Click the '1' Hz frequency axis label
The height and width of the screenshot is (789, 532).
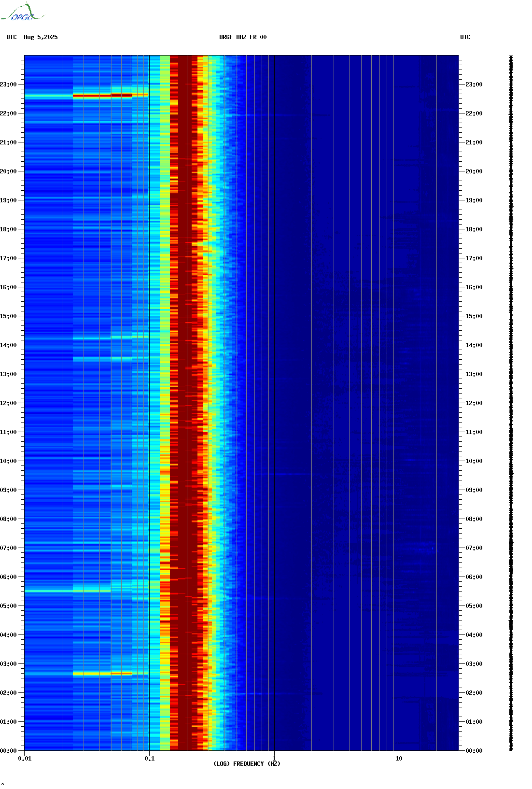[274, 759]
